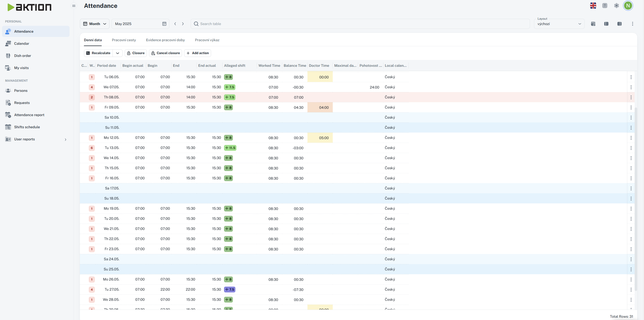This screenshot has width=644, height=320.
Task: Open the Month period dropdown
Action: [x=95, y=24]
